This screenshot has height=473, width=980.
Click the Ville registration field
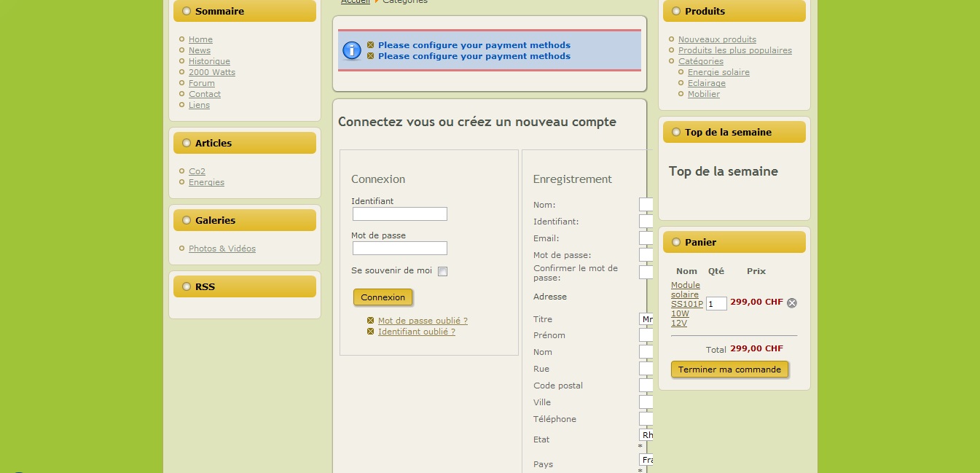click(646, 402)
